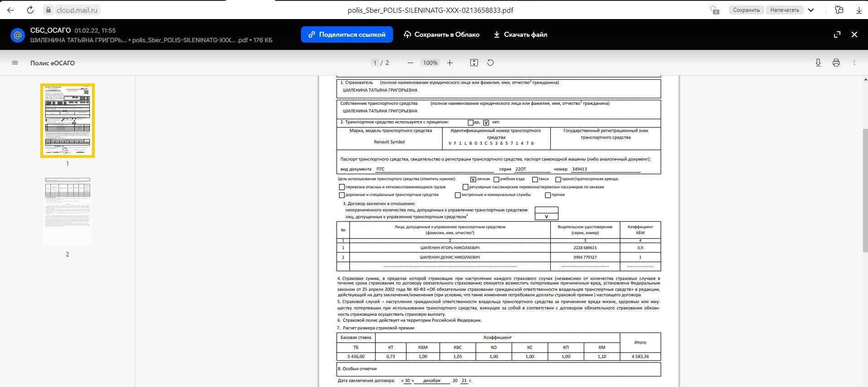Select page 2 thumbnail in sidebar
The width and height of the screenshot is (868, 387).
(x=68, y=211)
